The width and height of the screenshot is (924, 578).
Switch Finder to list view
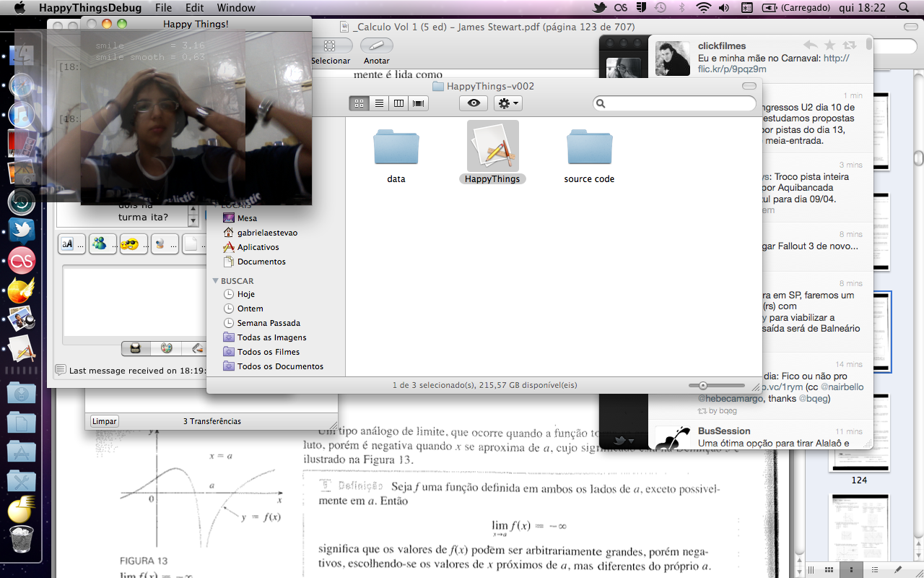click(x=379, y=103)
